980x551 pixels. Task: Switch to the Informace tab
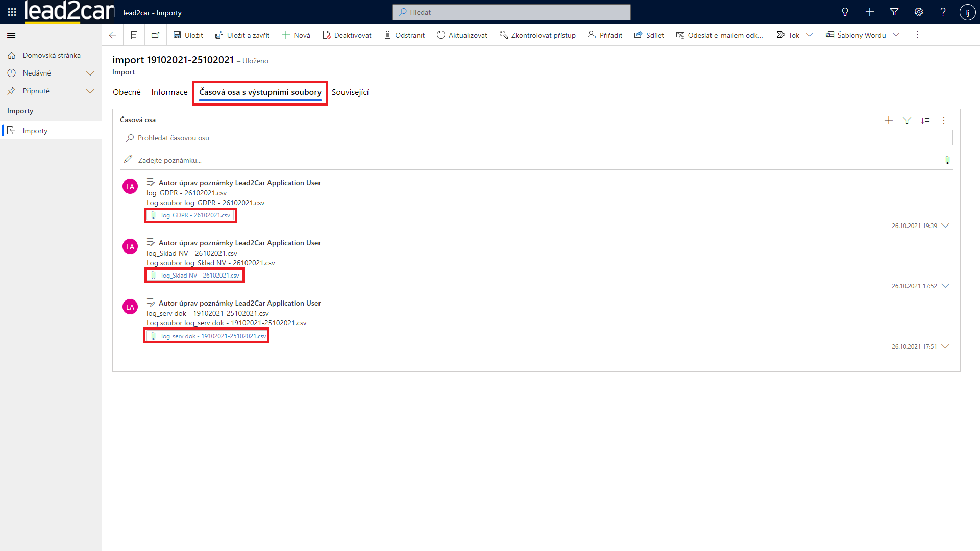(x=169, y=92)
